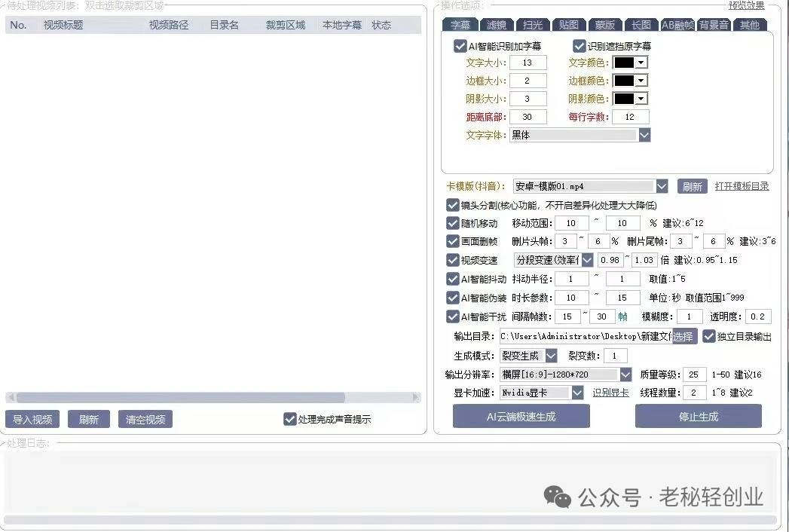Open the 输出分辨率 resolution dropdown
This screenshot has width=789, height=532.
coord(625,375)
